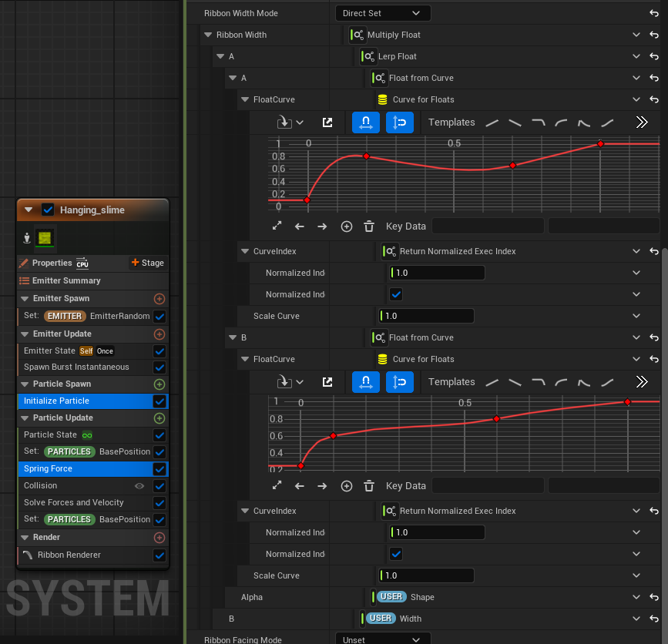This screenshot has width=668, height=644.
Task: Jump to next key in upper curve editor
Action: (x=322, y=226)
